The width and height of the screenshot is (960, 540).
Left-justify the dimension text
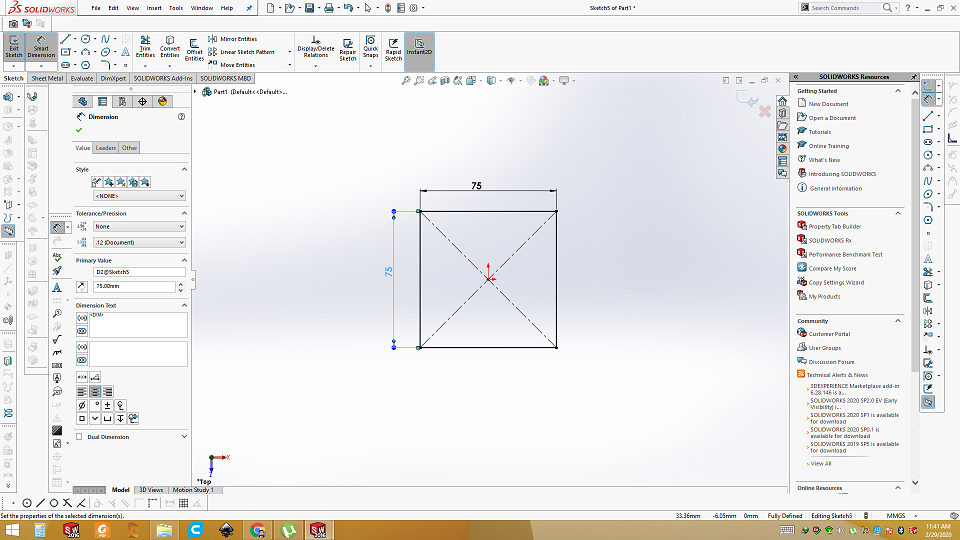82,392
